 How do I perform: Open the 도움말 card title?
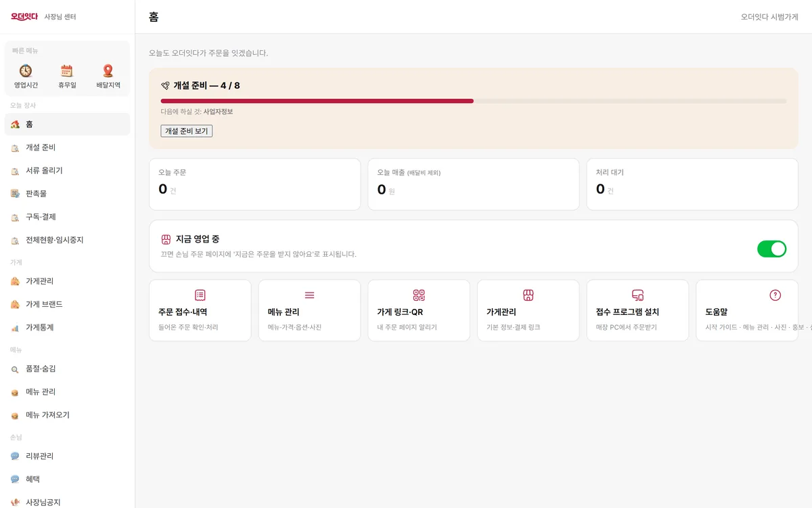(x=717, y=312)
